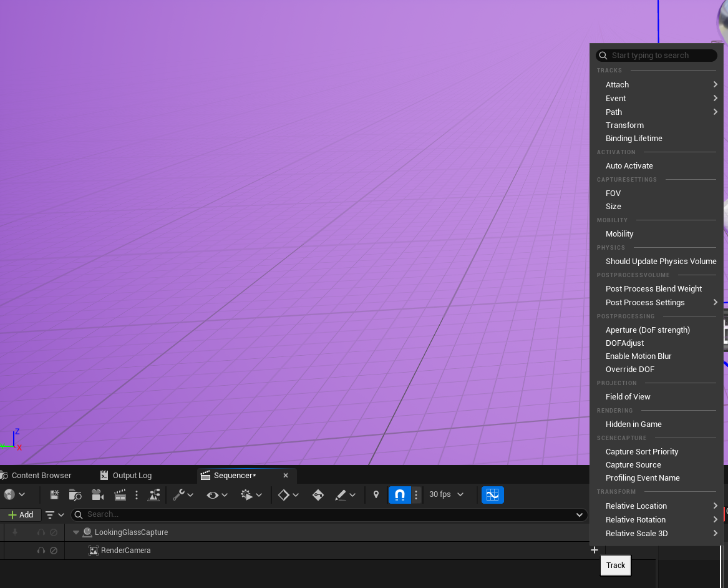Click the Render Movie clapperboard icon
The width and height of the screenshot is (728, 588).
pos(120,495)
